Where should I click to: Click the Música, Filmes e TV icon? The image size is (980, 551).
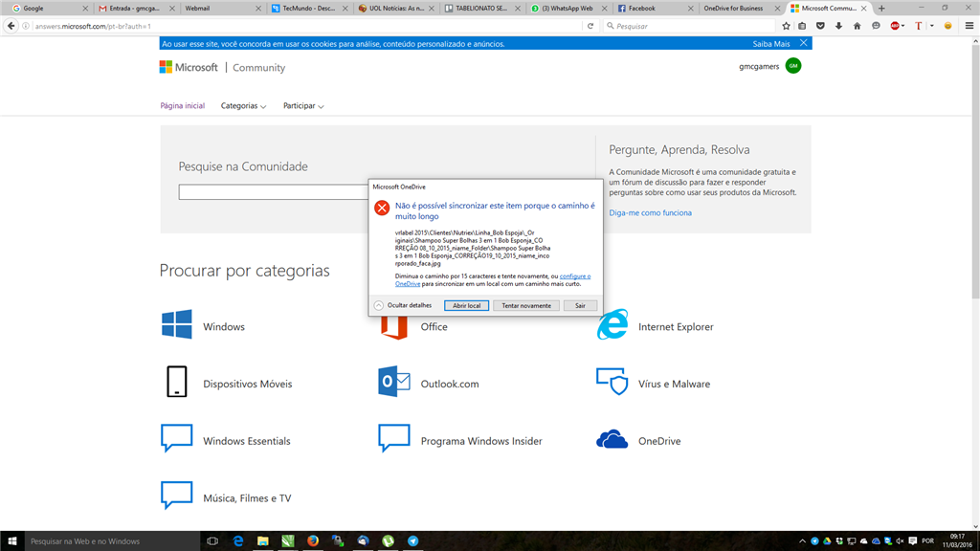(x=177, y=496)
